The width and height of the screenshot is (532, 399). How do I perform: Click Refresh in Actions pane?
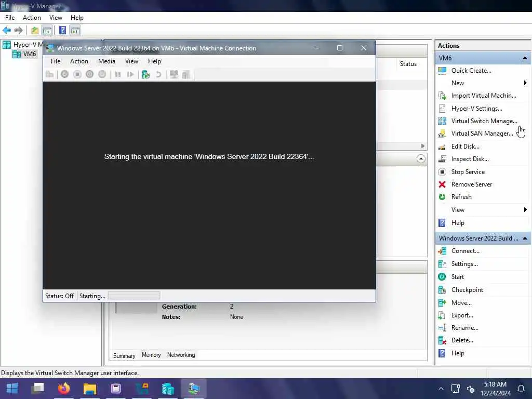point(461,197)
